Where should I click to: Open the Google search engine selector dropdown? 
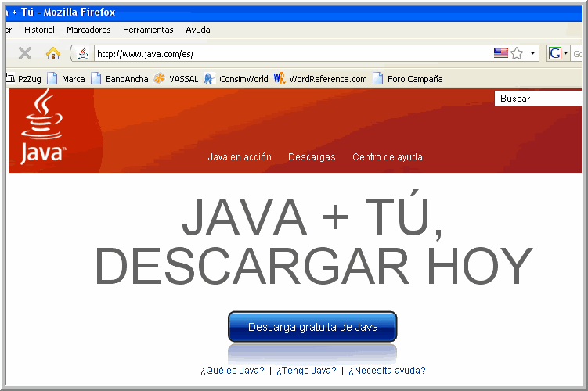coord(558,53)
